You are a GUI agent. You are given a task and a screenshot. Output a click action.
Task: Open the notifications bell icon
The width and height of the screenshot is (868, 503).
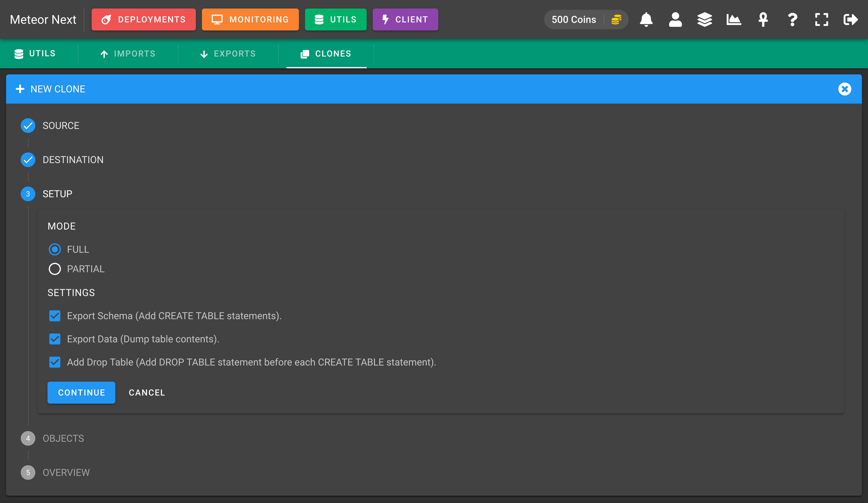click(x=646, y=20)
